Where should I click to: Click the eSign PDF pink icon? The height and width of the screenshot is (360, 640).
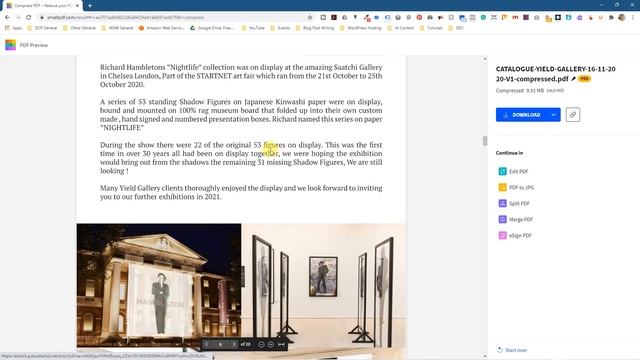tap(502, 235)
